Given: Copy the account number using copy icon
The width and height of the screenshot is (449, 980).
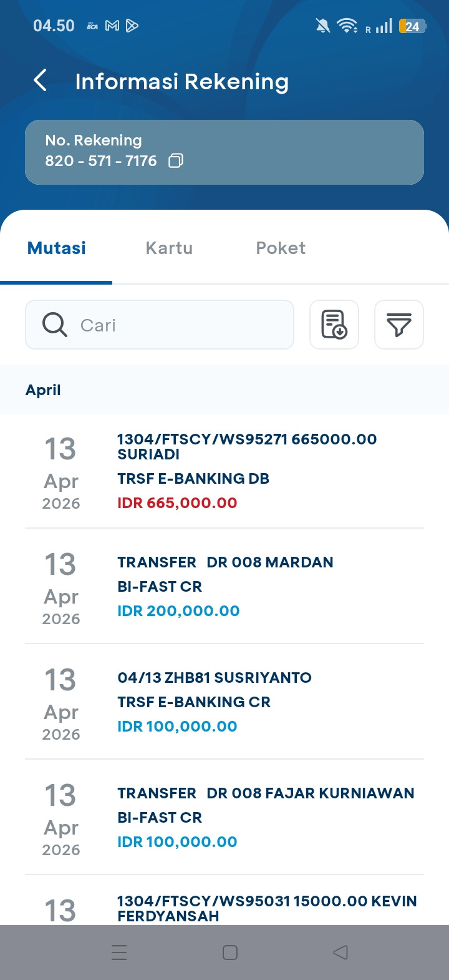Looking at the screenshot, I should tap(176, 161).
